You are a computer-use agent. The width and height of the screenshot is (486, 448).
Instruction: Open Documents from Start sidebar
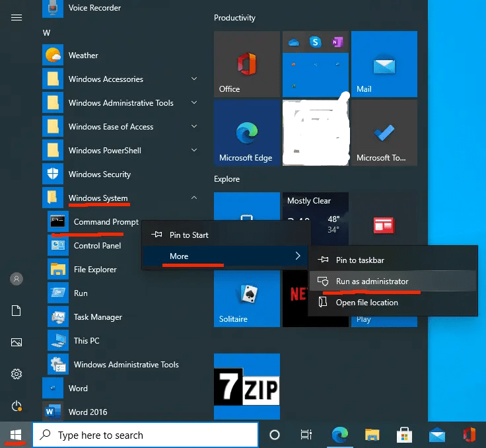point(16,311)
